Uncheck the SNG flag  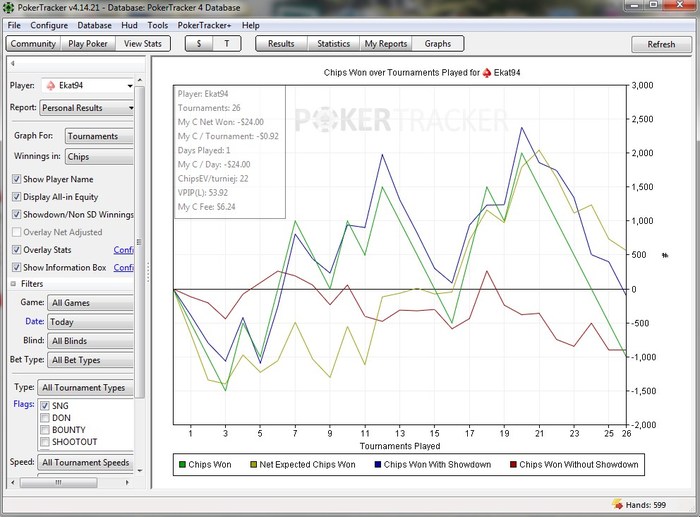(x=45, y=406)
